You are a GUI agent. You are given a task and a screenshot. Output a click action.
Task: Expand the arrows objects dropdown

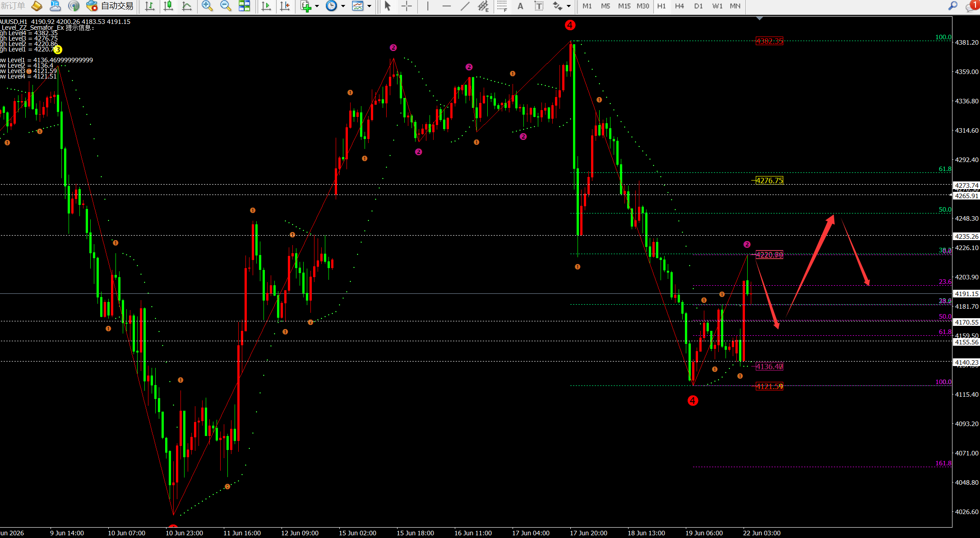pyautogui.click(x=569, y=6)
